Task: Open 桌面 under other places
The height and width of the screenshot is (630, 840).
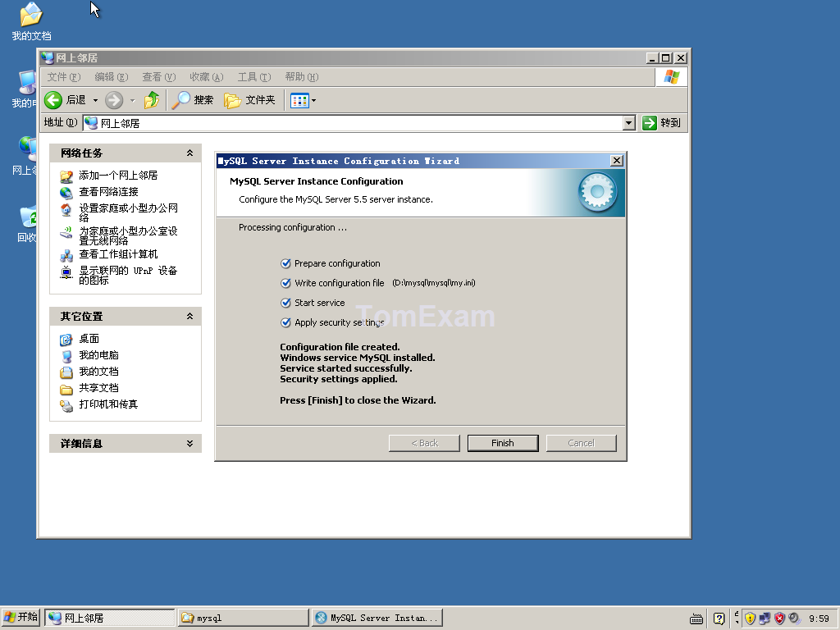Action: pyautogui.click(x=89, y=339)
